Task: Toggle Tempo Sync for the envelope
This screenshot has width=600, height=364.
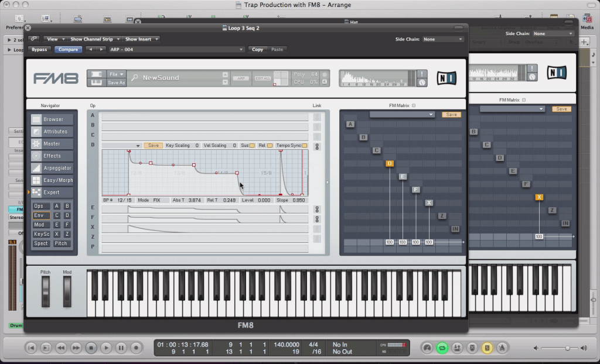Action: click(x=305, y=146)
